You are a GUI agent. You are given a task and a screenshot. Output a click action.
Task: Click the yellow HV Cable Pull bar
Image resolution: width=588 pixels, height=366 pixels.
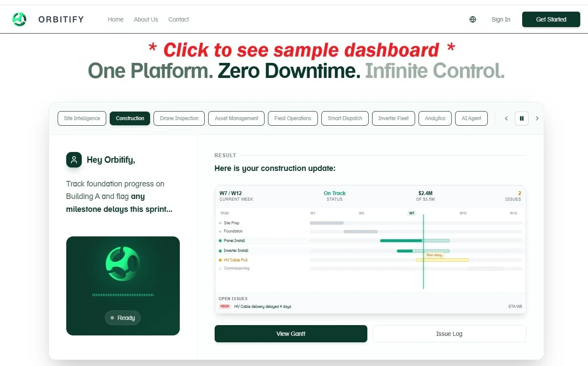coord(442,260)
